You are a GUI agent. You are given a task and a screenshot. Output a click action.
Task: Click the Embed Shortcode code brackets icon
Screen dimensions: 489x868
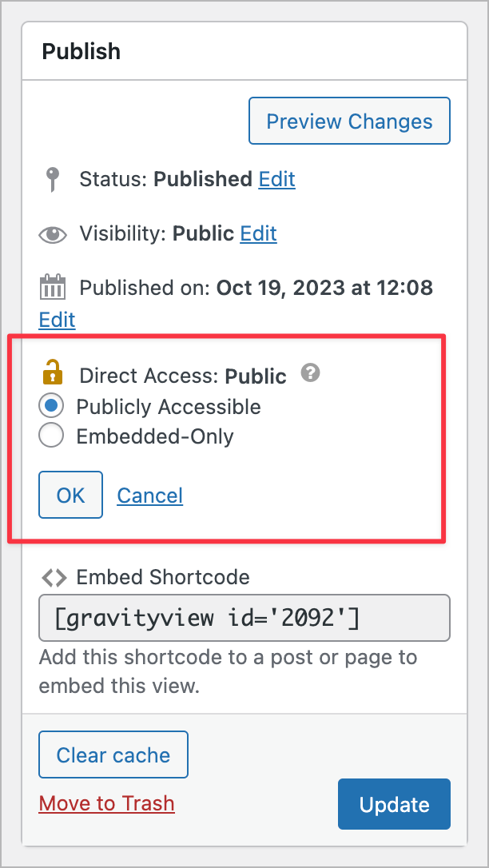click(x=54, y=577)
